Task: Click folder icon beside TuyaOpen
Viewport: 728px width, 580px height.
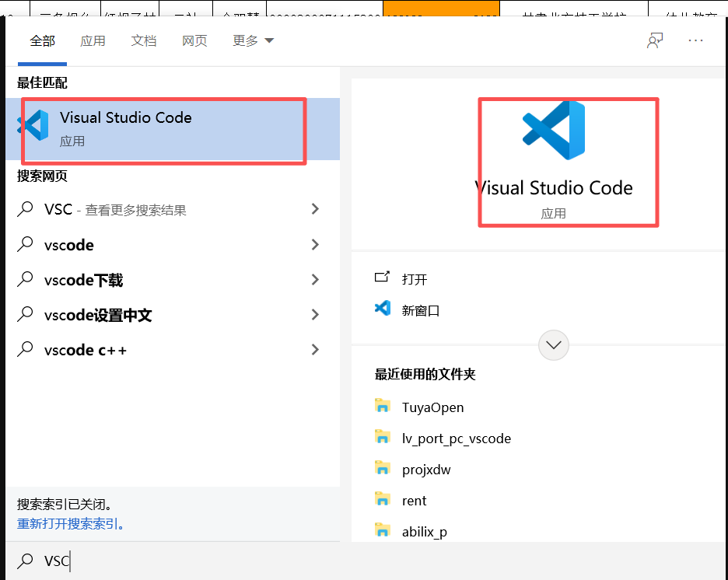Action: point(382,406)
